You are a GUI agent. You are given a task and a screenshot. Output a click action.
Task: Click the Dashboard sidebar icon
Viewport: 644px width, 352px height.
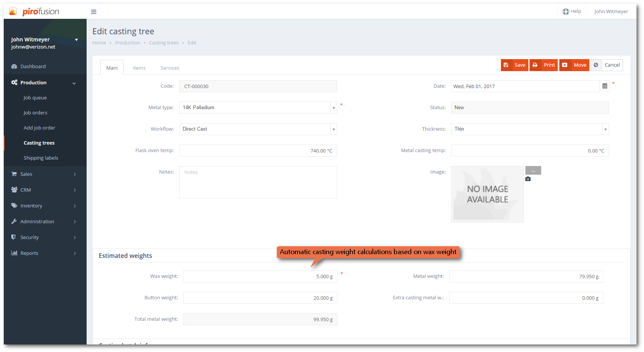[x=14, y=66]
